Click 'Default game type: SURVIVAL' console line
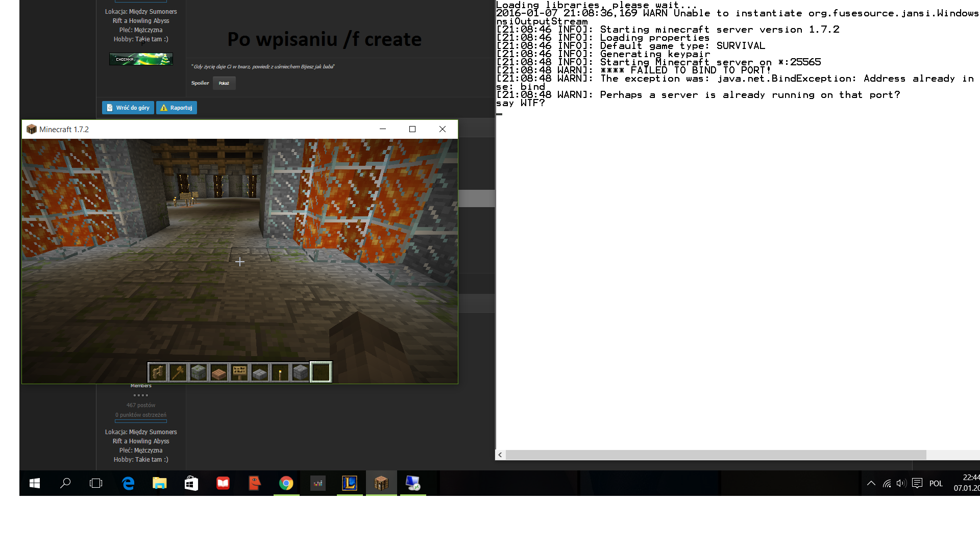 pyautogui.click(x=631, y=46)
